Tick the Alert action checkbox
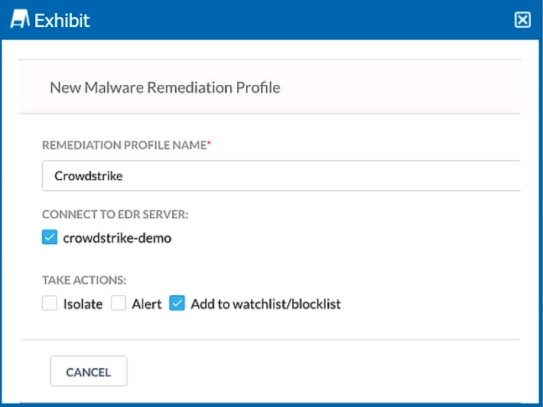This screenshot has height=407, width=543. (118, 303)
